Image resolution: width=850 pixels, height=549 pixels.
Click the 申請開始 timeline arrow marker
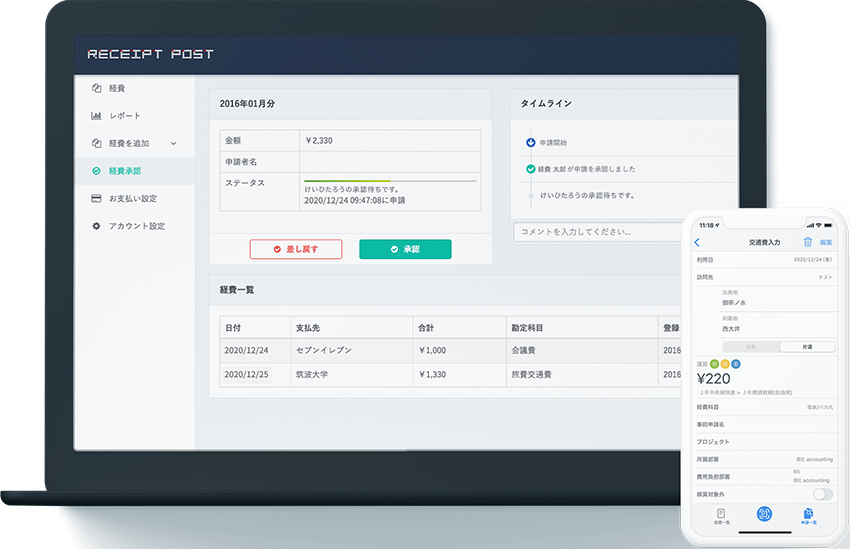(x=530, y=143)
